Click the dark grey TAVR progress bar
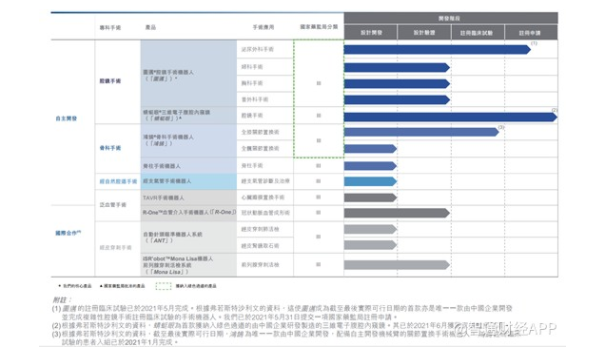The width and height of the screenshot is (600, 360). pos(370,197)
